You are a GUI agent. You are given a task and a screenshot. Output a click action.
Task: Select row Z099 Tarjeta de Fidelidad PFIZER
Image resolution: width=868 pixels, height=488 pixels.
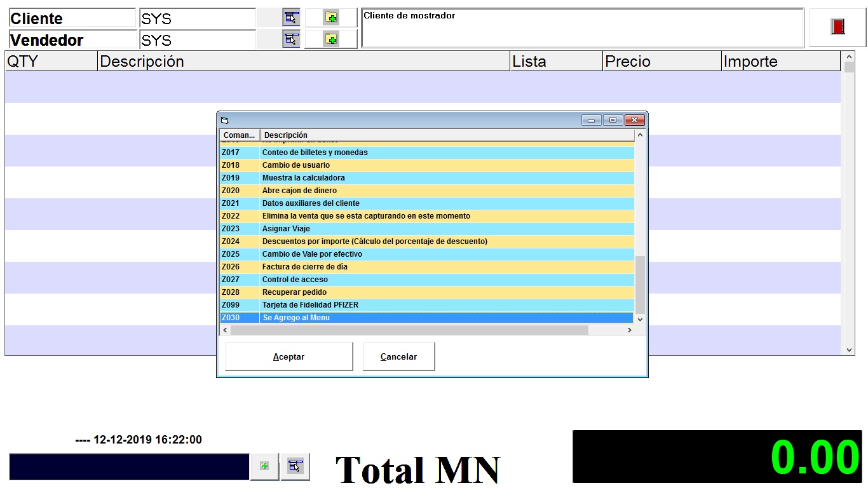coord(427,305)
